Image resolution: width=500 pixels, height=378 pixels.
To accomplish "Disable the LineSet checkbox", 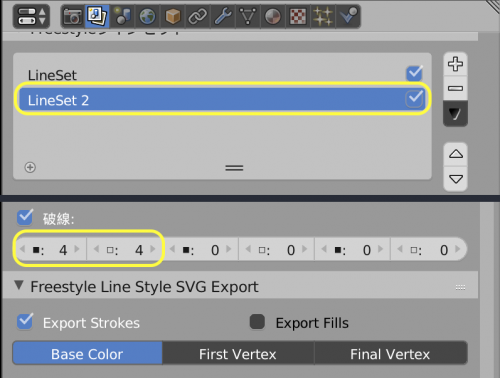I will [x=414, y=74].
